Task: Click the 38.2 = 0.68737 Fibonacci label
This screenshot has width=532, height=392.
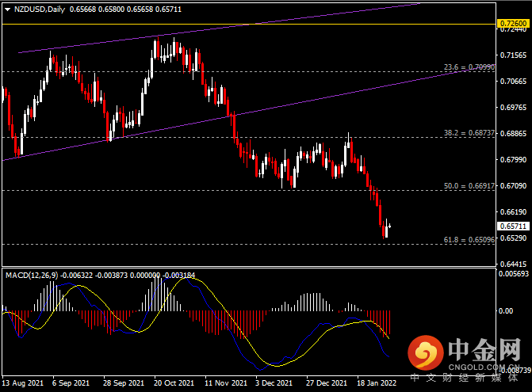Action: coord(471,134)
